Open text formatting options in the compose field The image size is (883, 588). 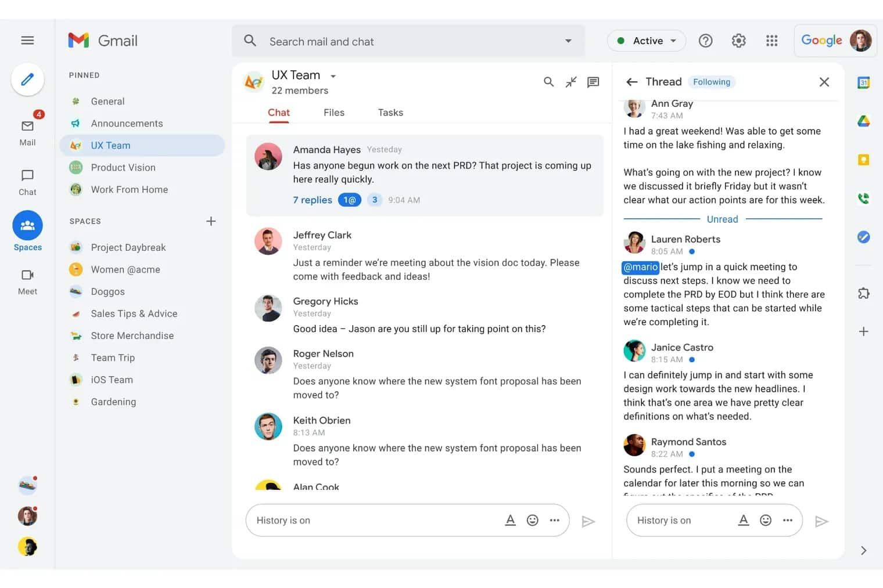510,520
